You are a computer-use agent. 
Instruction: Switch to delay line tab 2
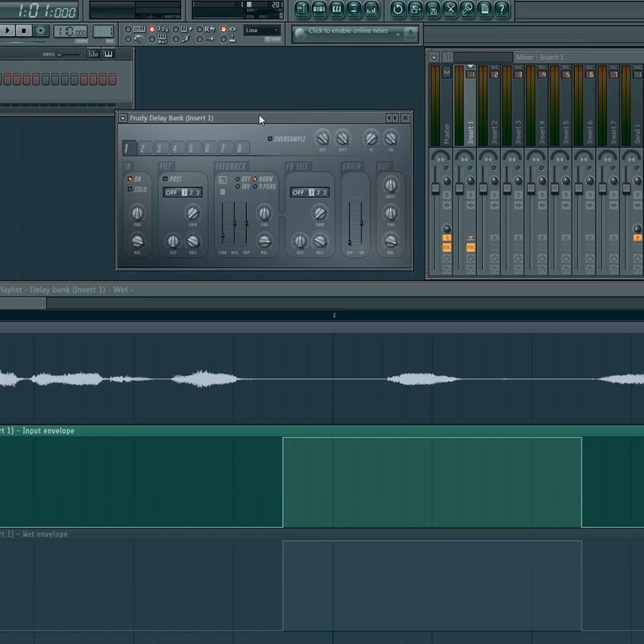[142, 148]
